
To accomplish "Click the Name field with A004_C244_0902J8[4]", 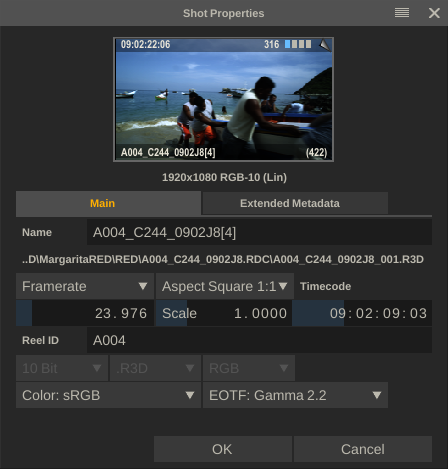I will tap(259, 232).
